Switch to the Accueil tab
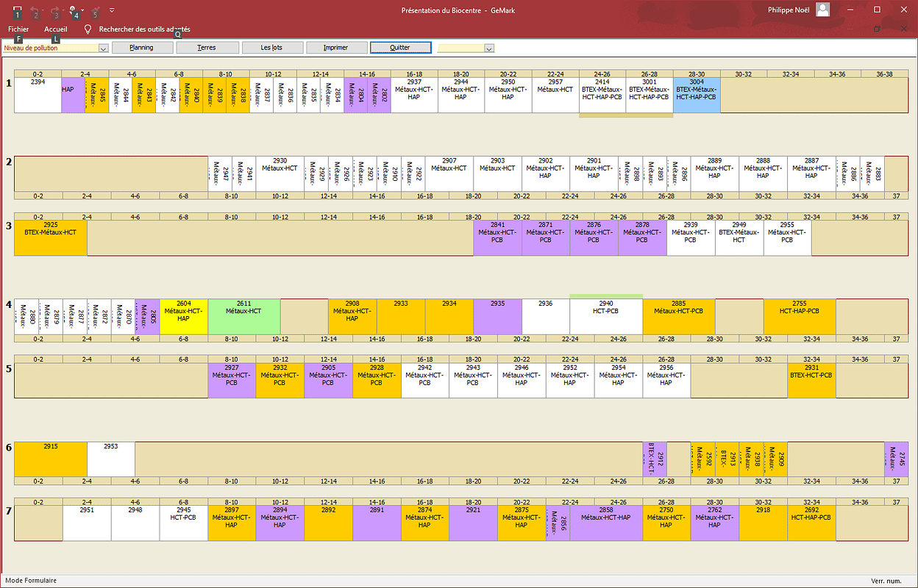This screenshot has width=918, height=588. point(56,29)
